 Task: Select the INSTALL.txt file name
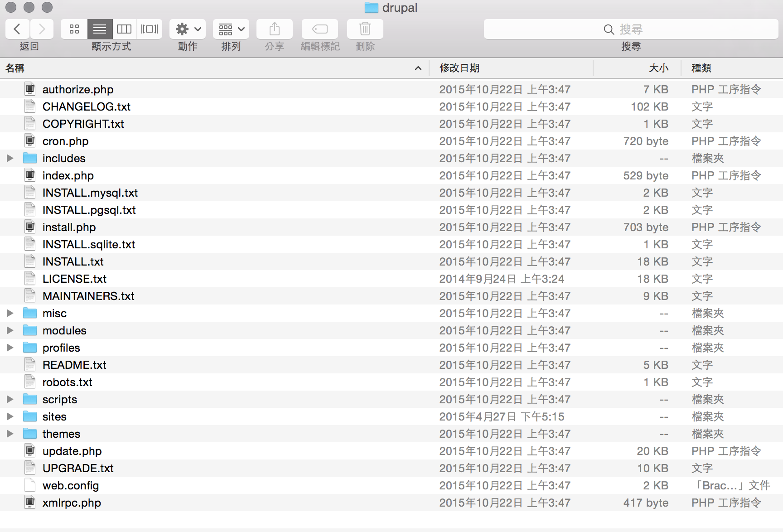[73, 261]
